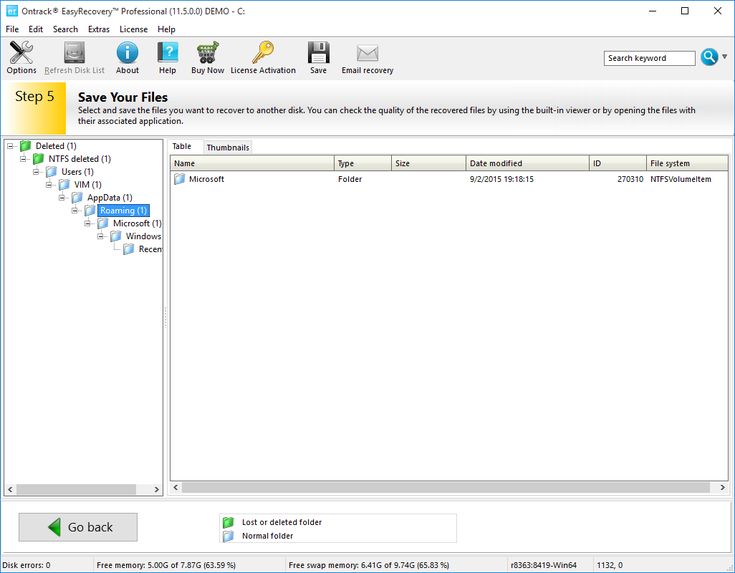
Task: Select VIM (1) in the tree
Action: click(88, 185)
